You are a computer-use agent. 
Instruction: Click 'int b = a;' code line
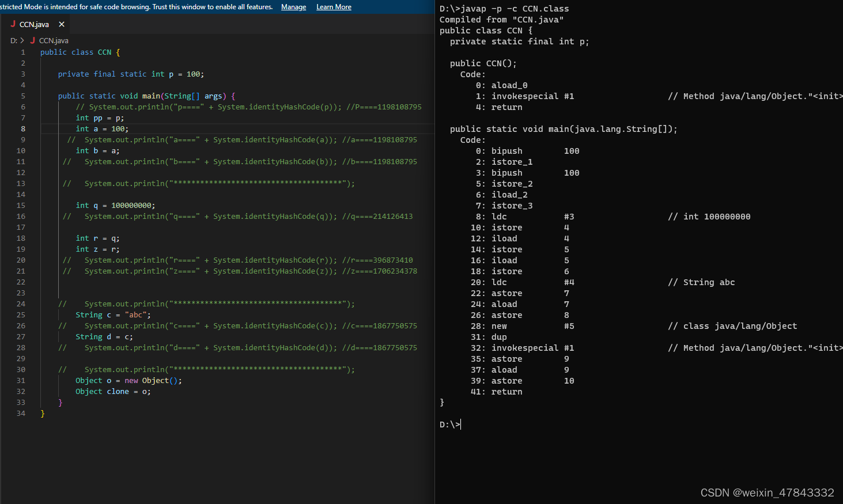tap(97, 151)
